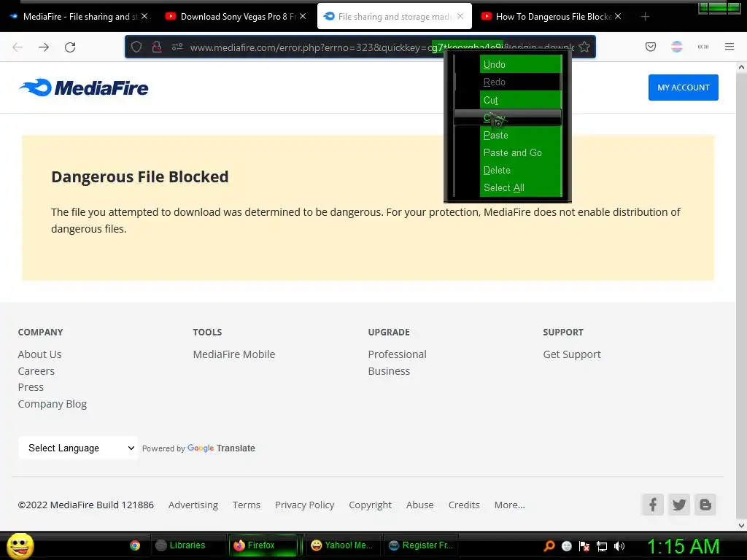Bookmark this page with the star icon
Viewport: 747px width, 560px height.
pyautogui.click(x=584, y=47)
